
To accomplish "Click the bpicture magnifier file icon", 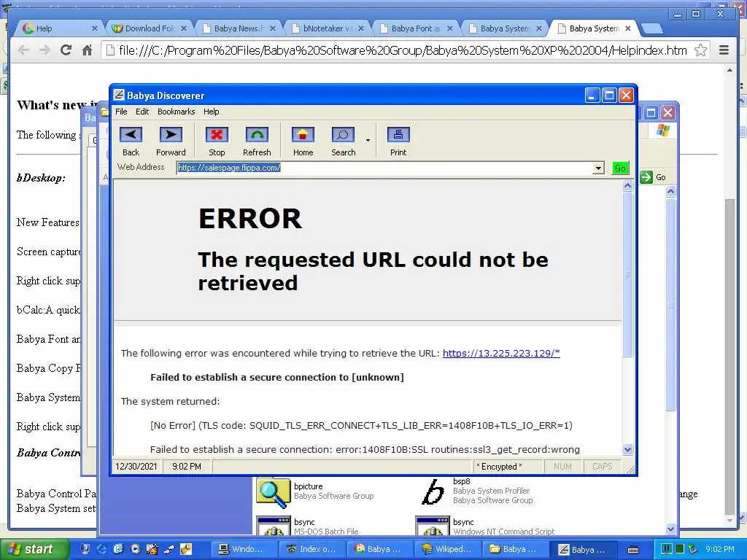I will pyautogui.click(x=273, y=494).
